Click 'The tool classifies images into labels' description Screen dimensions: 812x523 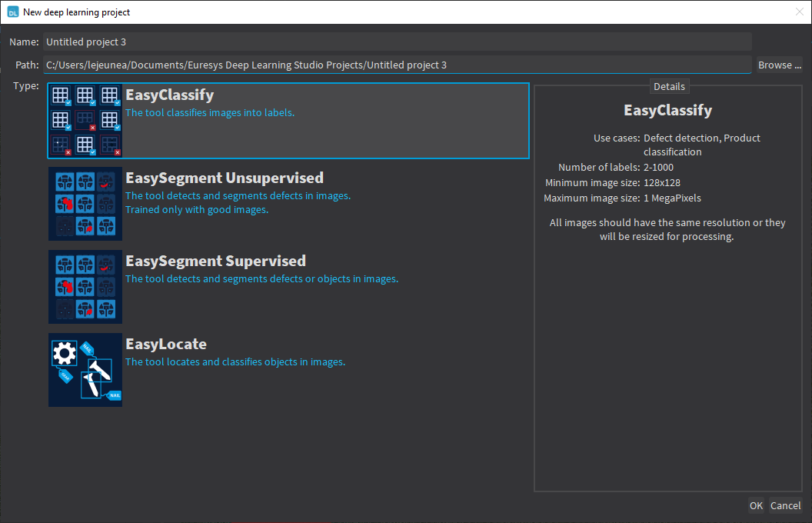point(210,113)
